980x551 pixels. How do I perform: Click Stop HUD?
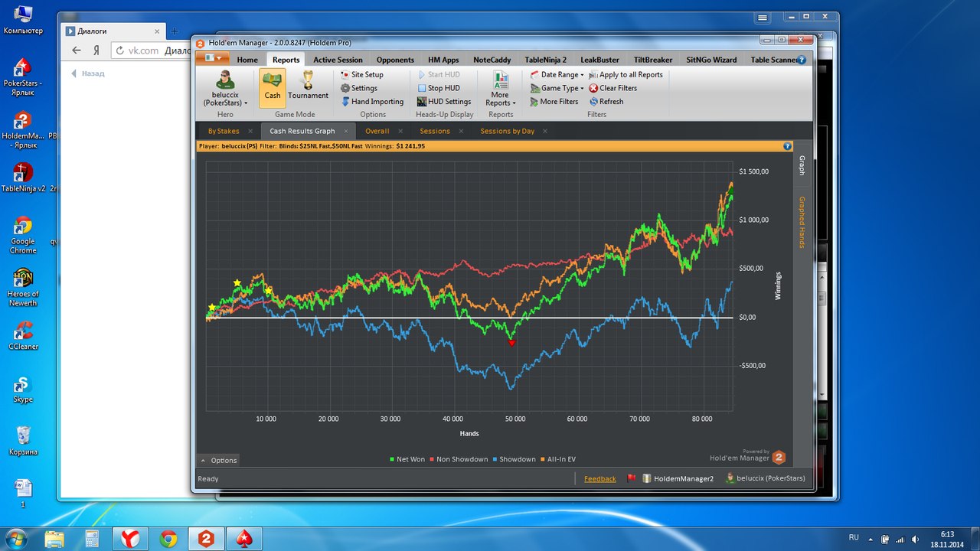(438, 88)
